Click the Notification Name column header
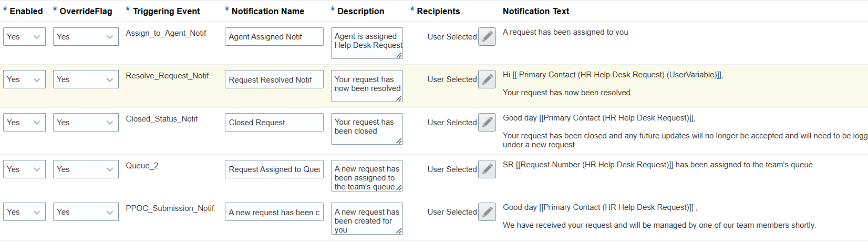This screenshot has width=868, height=242. pos(268,11)
